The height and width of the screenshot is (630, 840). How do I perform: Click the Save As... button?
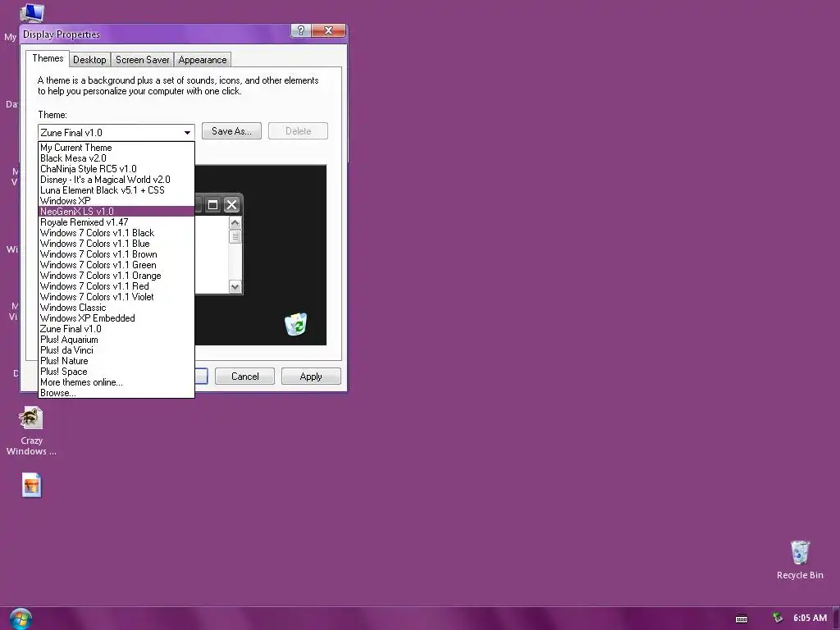(231, 131)
